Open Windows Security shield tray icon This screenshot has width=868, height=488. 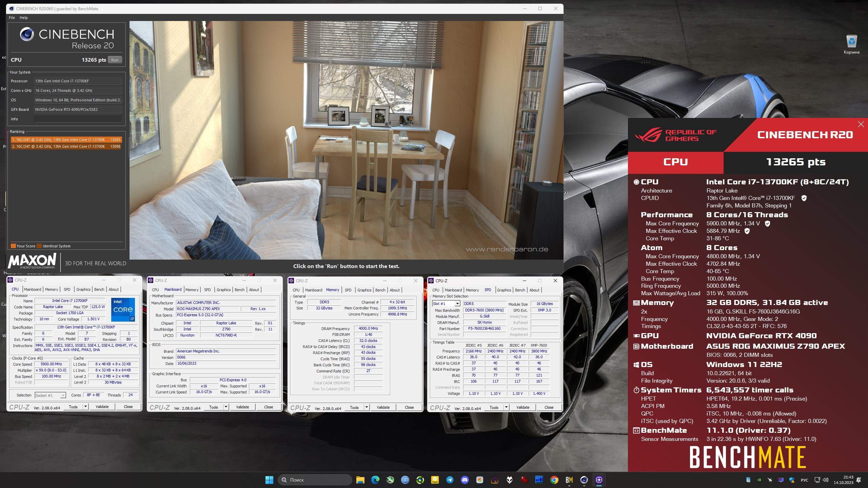click(x=791, y=480)
